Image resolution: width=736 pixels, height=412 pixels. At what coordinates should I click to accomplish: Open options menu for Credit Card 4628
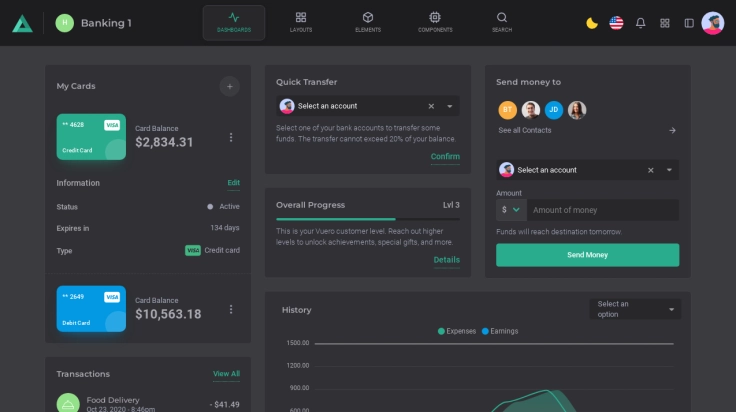pyautogui.click(x=231, y=138)
